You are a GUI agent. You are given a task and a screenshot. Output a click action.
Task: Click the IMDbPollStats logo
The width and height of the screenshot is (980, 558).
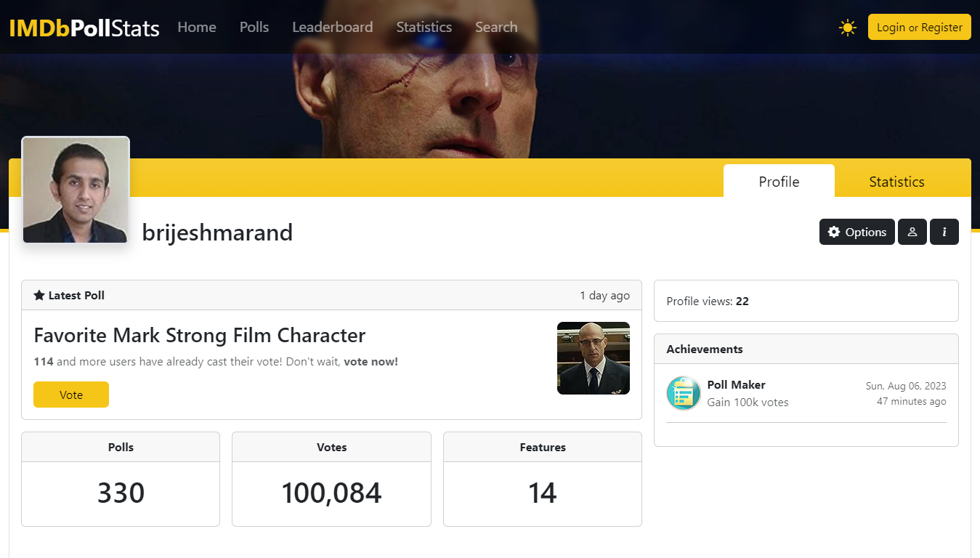pyautogui.click(x=84, y=28)
